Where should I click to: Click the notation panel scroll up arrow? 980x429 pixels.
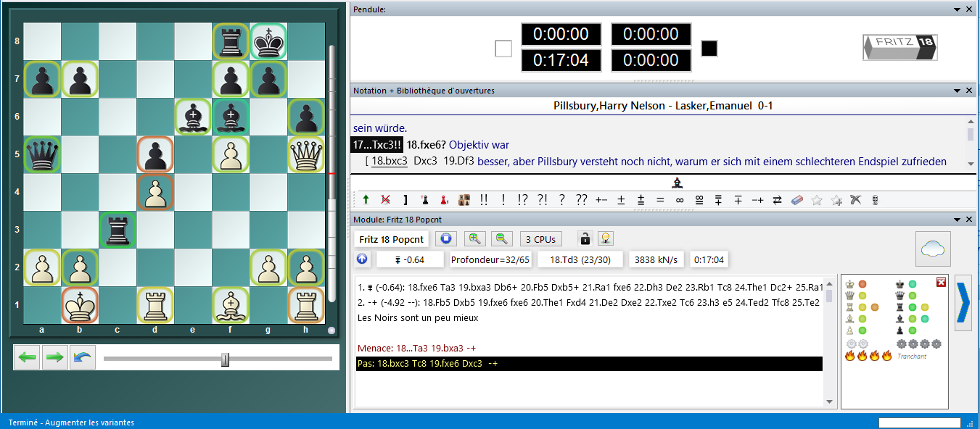pyautogui.click(x=971, y=122)
